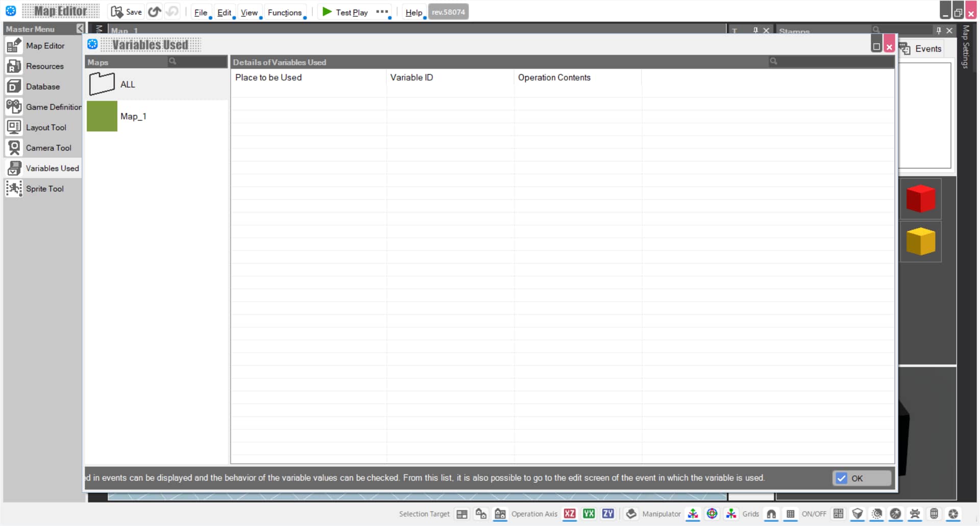Click the rev.58074 version badge

(x=448, y=12)
